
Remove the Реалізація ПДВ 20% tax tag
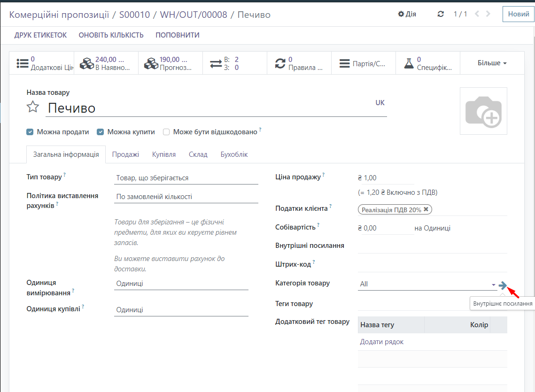[x=426, y=210]
